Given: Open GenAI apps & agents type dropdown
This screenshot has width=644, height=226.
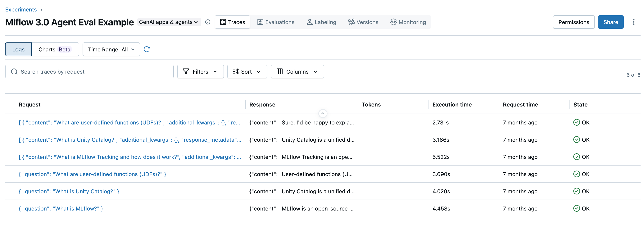Looking at the screenshot, I should click(x=169, y=22).
